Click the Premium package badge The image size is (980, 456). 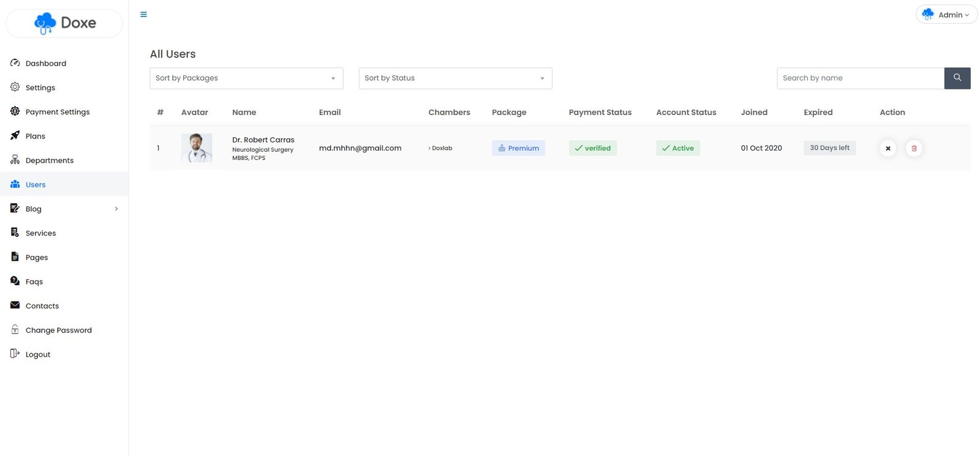518,148
